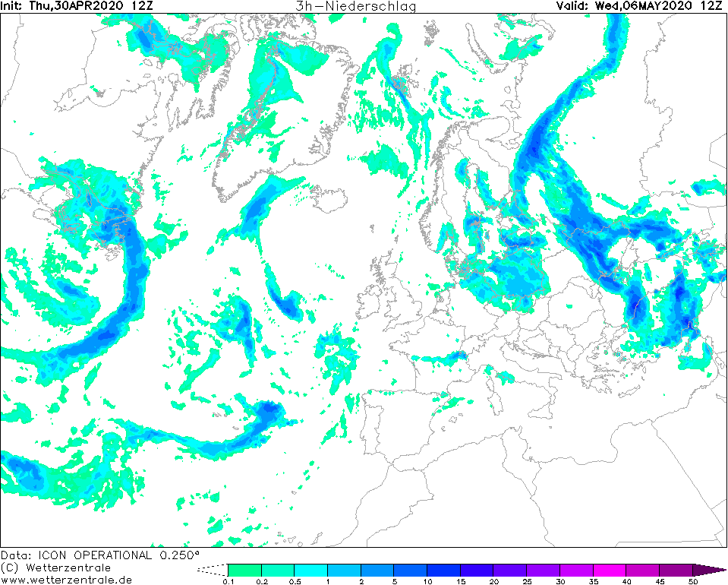Select the 0.5–1 mm cyan legend swatch
Viewport: 728px width, 585px height.
pos(310,570)
